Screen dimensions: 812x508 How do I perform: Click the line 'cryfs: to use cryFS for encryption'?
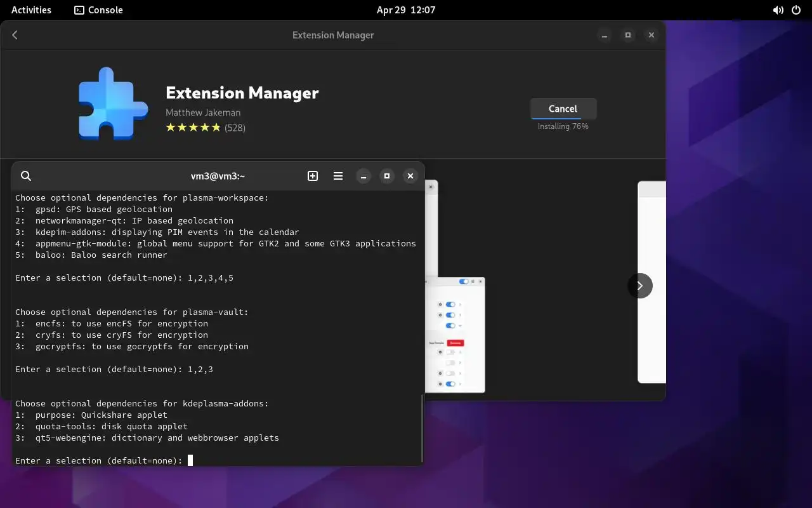click(122, 335)
